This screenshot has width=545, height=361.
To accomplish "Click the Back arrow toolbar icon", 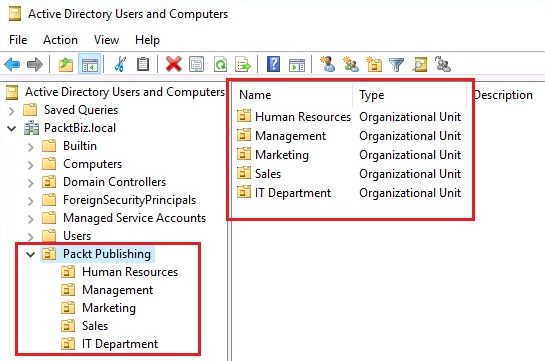I will click(x=12, y=65).
